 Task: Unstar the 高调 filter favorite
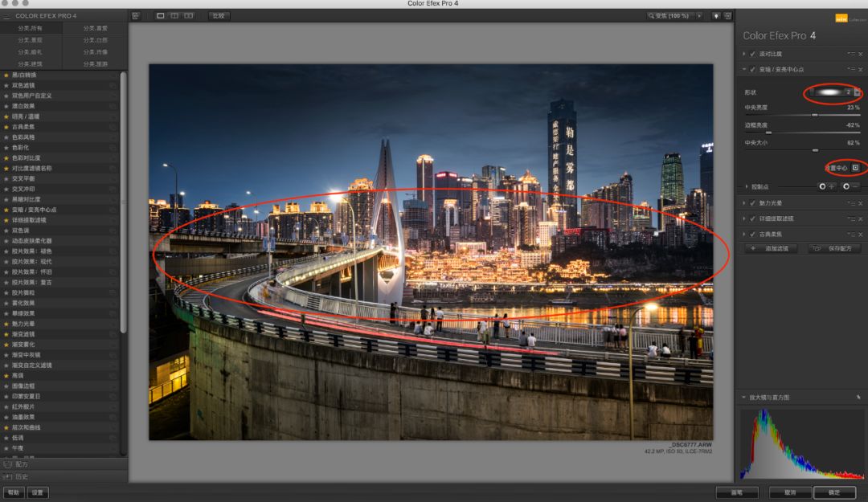click(6, 376)
